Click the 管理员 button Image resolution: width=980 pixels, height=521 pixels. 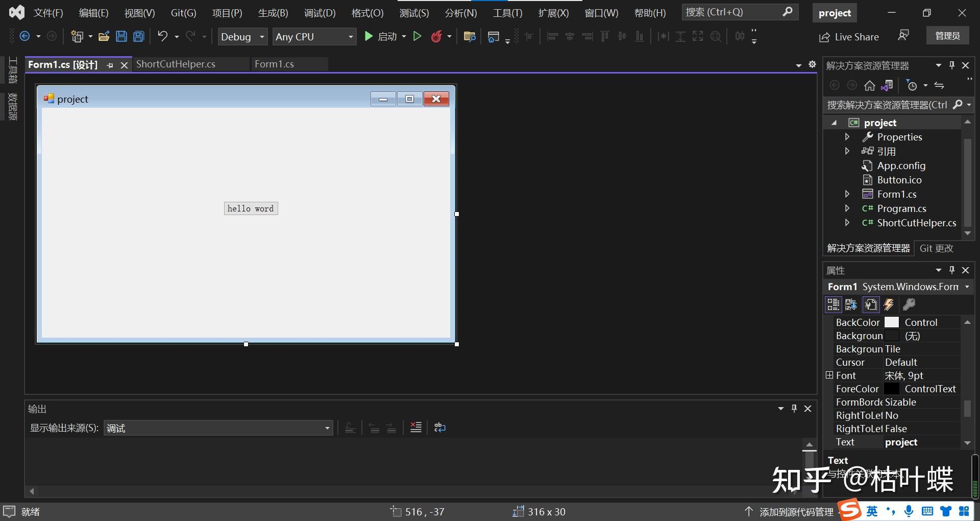(948, 36)
